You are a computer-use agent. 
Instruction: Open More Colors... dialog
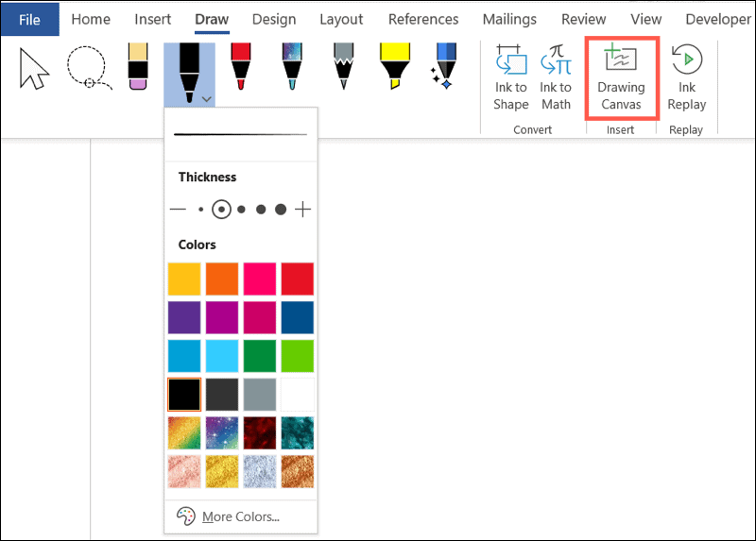pyautogui.click(x=240, y=516)
